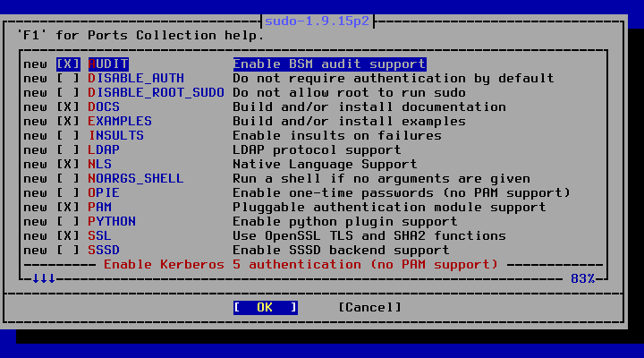
Task: Enable the INSULTS checkbox
Action: coord(68,136)
